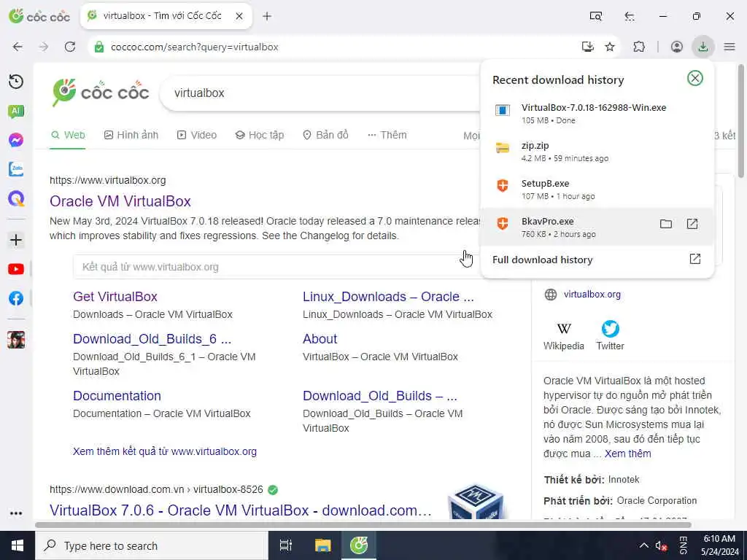The height and width of the screenshot is (560, 747).
Task: Switch to the Bản đồ tab
Action: (x=326, y=135)
